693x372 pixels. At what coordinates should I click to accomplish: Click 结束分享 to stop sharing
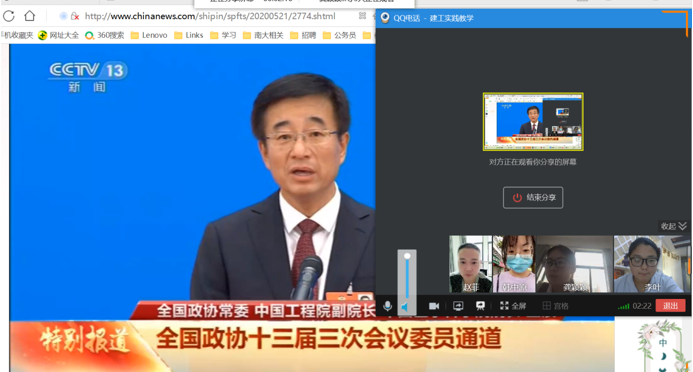[x=533, y=197]
